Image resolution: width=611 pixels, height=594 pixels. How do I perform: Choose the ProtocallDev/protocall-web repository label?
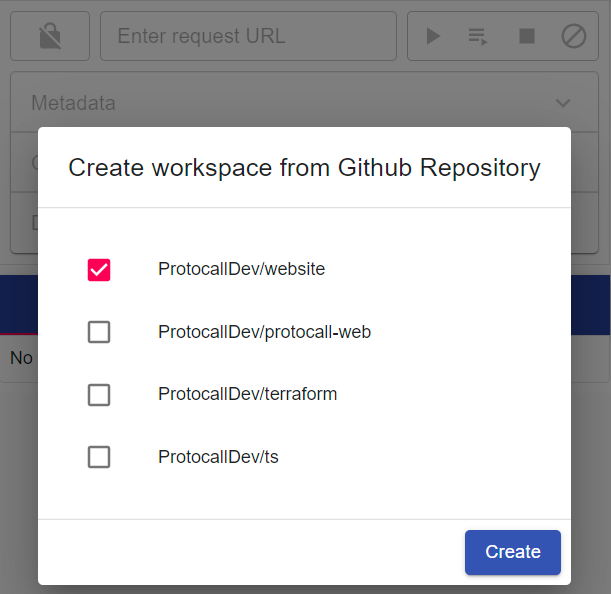(264, 332)
